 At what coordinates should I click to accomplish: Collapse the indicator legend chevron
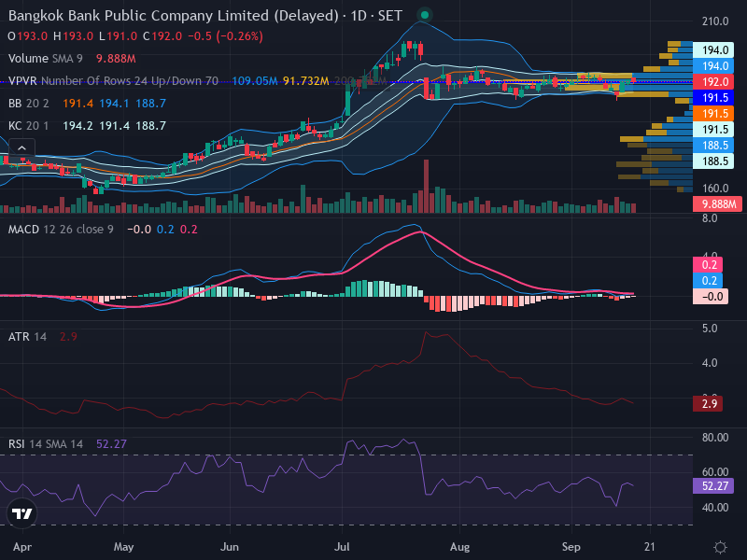21,148
